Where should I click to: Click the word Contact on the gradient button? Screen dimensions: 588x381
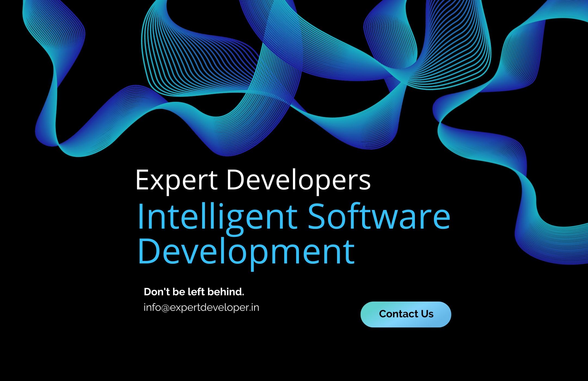tap(399, 314)
